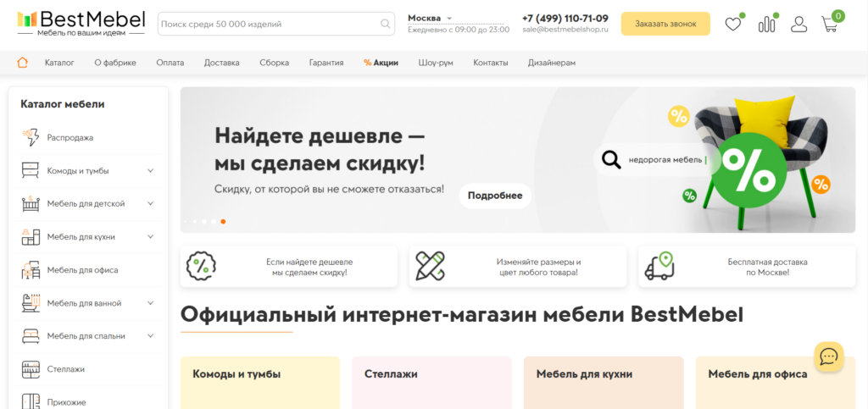The height and width of the screenshot is (409, 868).
Task: Click the Стеллажи shelf icon
Action: point(31,369)
